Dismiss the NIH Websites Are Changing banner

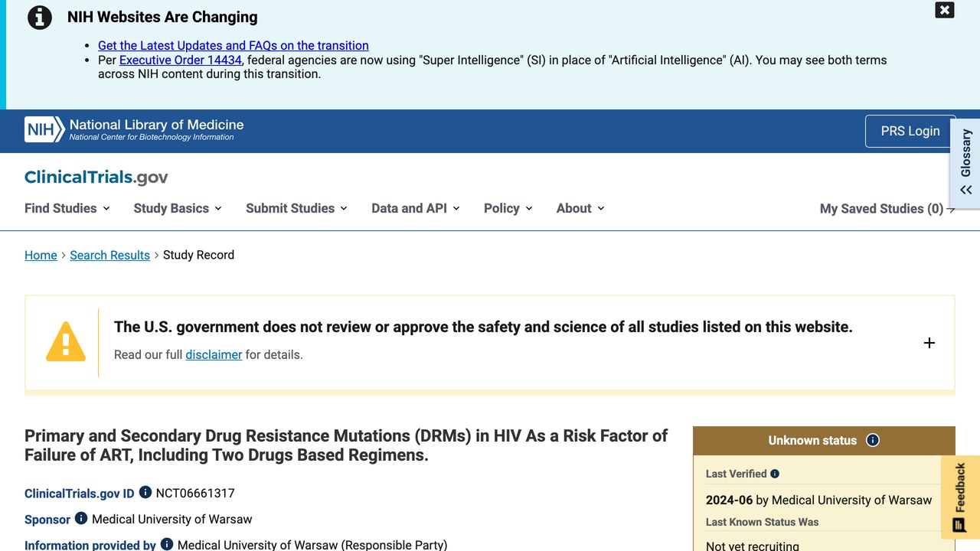(945, 10)
